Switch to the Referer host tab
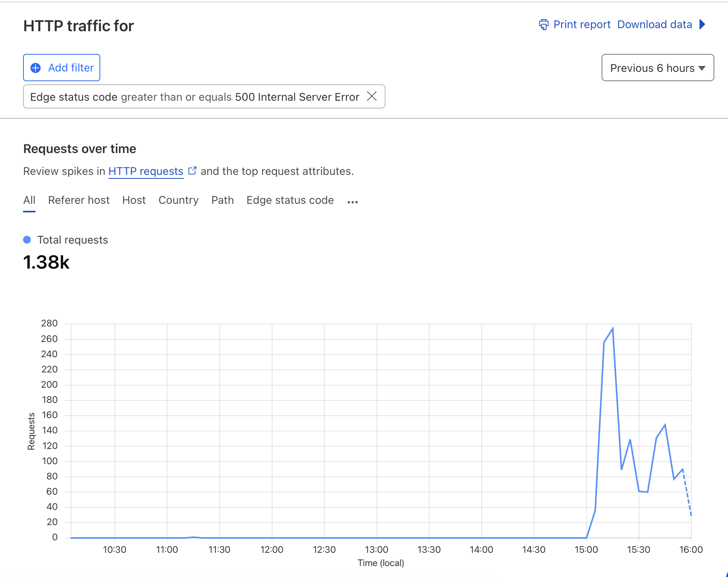The width and height of the screenshot is (728, 577). coord(79,200)
